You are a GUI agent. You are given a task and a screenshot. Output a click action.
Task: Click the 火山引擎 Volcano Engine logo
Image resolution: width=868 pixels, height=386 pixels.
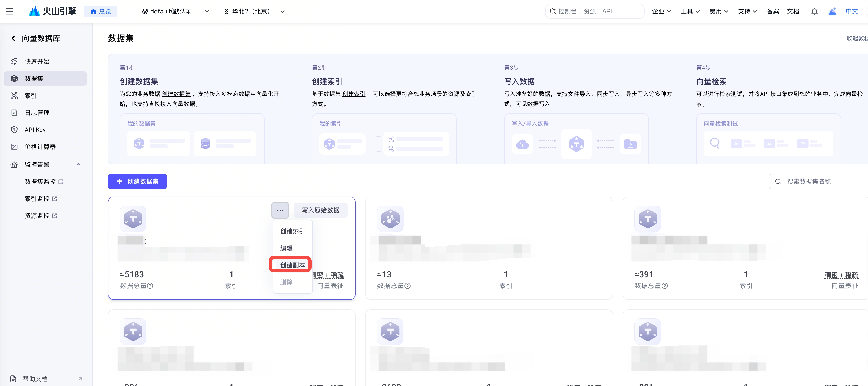coord(52,11)
